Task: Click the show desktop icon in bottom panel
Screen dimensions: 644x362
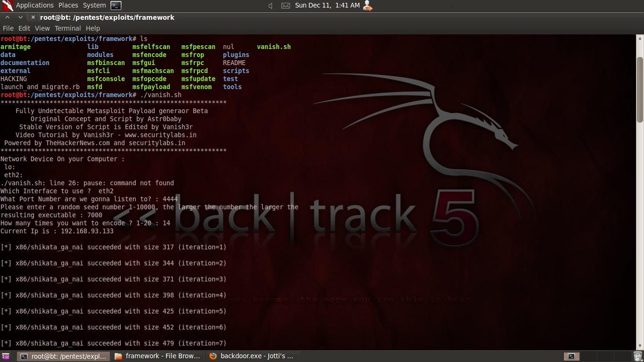Action: 6,356
